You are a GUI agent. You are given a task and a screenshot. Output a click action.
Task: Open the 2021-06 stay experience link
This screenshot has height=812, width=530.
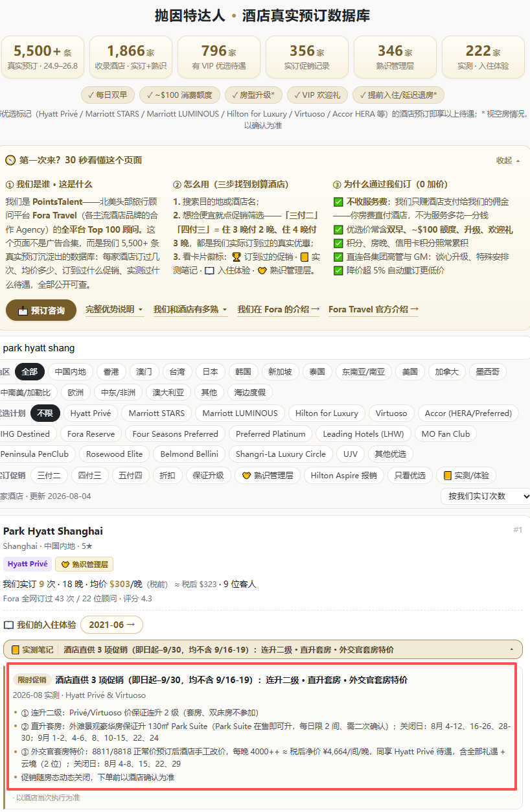[111, 625]
